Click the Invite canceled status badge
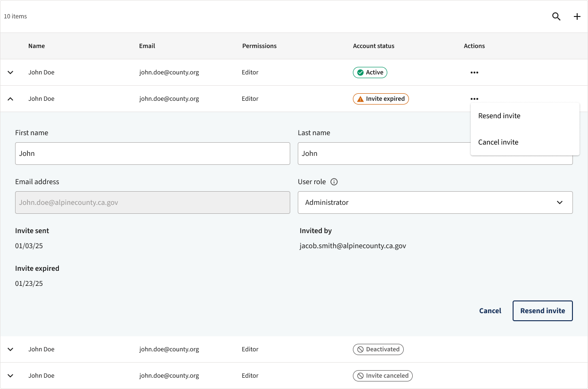 [382, 376]
